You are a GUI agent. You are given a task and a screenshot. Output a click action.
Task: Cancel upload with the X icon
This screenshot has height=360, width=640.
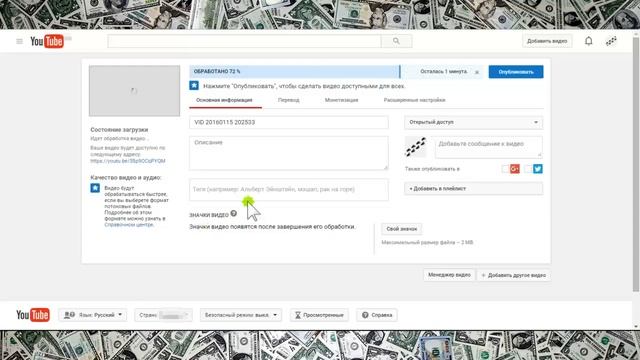click(477, 72)
